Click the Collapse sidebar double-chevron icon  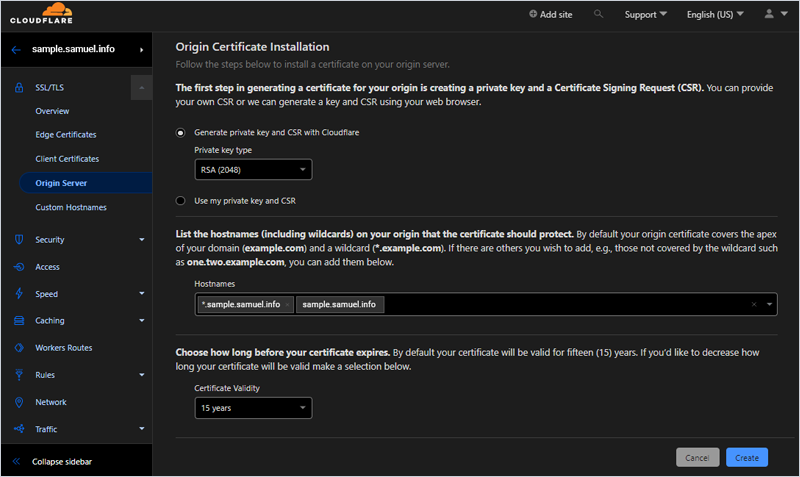click(16, 461)
